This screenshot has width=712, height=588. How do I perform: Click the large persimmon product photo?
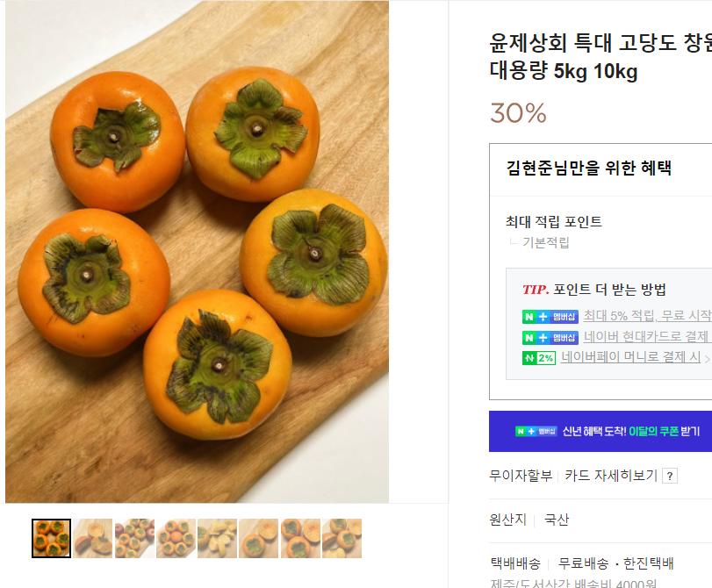click(x=197, y=252)
